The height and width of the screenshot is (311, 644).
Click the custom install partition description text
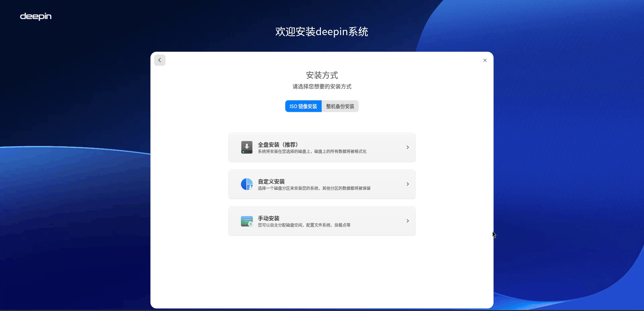[314, 188]
